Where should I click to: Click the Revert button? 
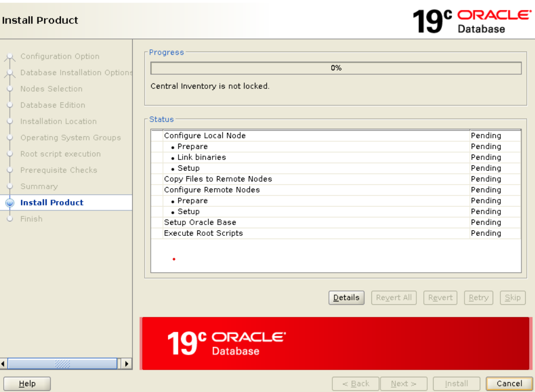tap(440, 298)
